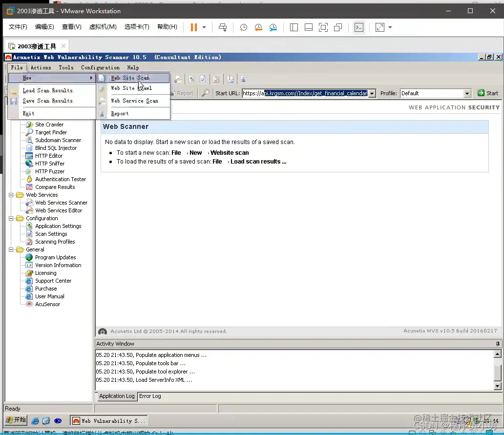Screen dimensions: 504x435
Task: Pin the Activity Window panel
Action: (x=498, y=344)
